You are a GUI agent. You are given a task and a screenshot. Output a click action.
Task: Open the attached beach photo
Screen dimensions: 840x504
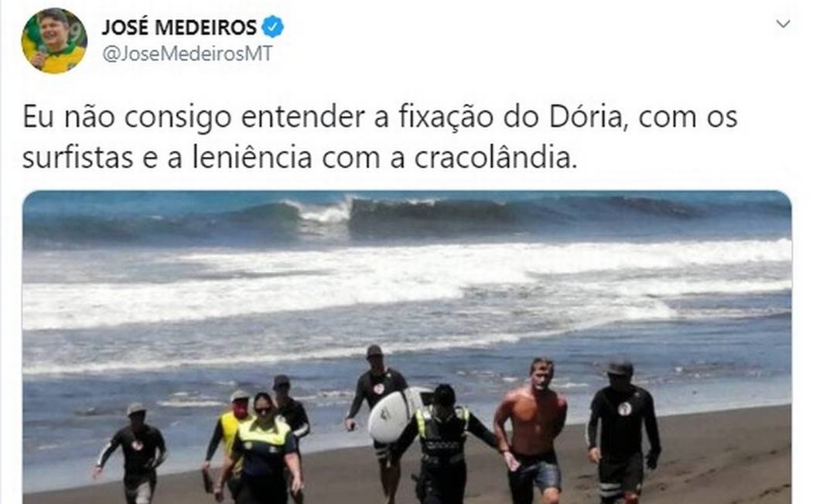tap(407, 347)
